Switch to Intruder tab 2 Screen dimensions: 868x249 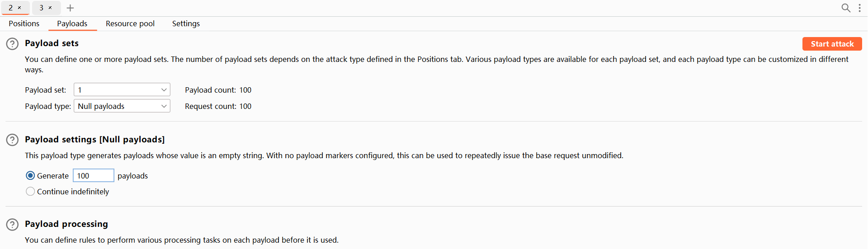click(11, 8)
